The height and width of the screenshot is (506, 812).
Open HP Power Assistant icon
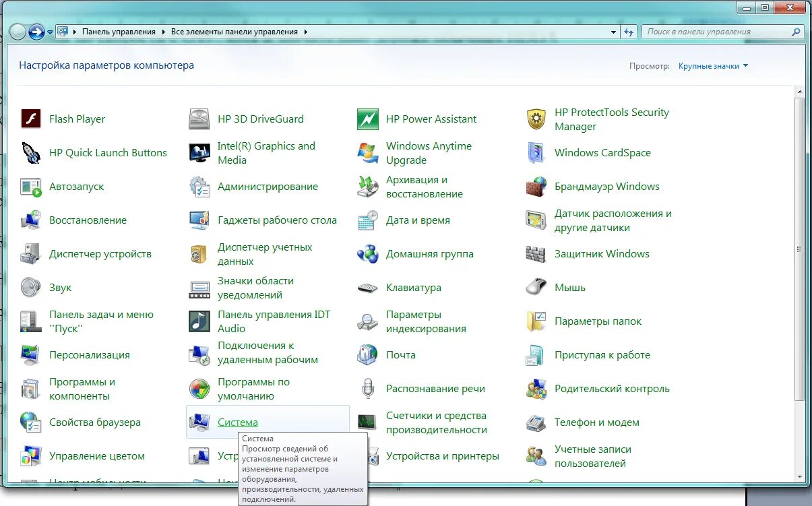368,119
